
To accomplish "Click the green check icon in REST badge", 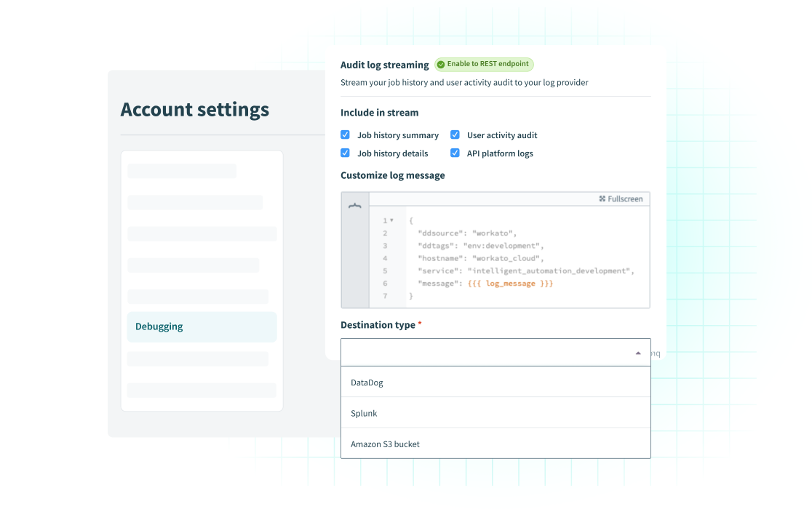I will 441,64.
